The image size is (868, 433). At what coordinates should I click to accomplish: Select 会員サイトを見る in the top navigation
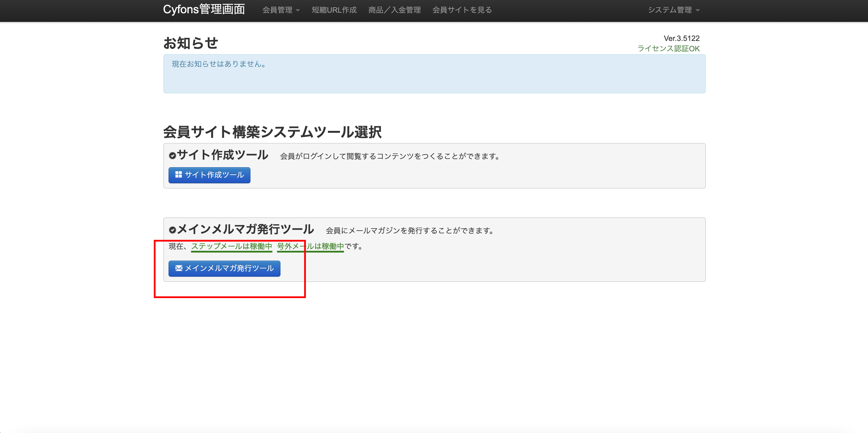[x=462, y=10]
